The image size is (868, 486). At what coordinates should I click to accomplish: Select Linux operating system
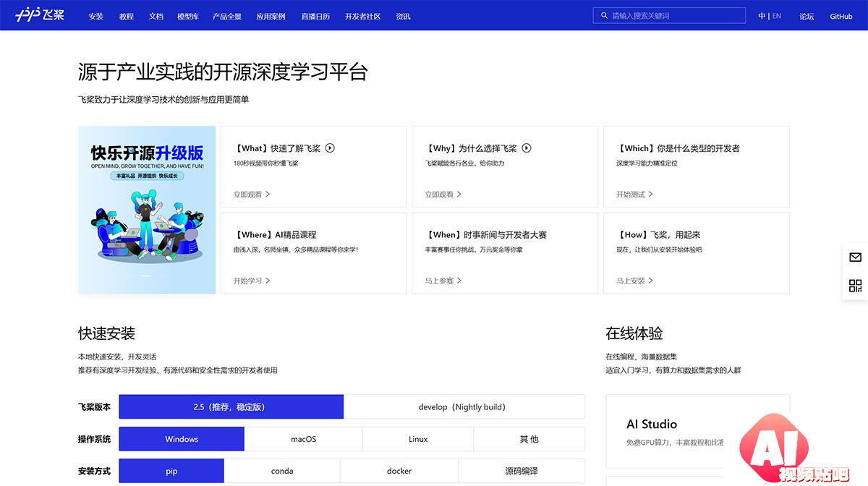coord(418,439)
